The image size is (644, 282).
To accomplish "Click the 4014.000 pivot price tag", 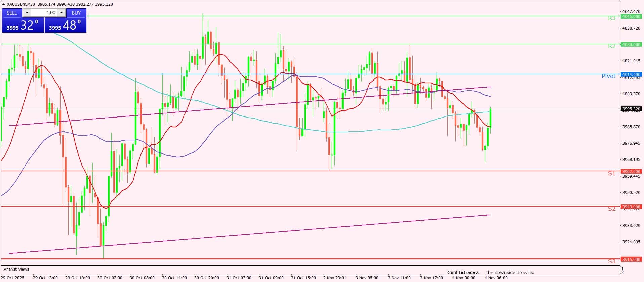I will [x=631, y=74].
